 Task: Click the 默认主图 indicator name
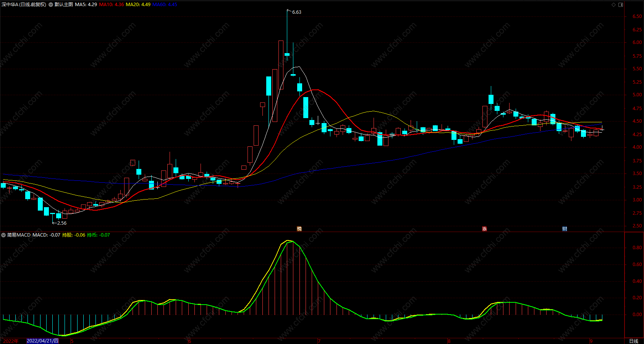pos(63,5)
